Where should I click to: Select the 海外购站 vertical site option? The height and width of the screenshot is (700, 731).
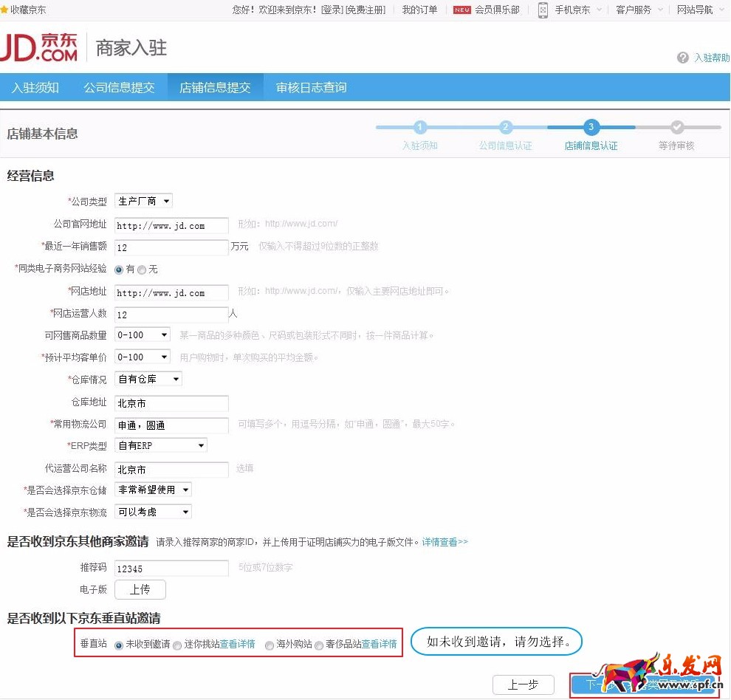[x=270, y=645]
